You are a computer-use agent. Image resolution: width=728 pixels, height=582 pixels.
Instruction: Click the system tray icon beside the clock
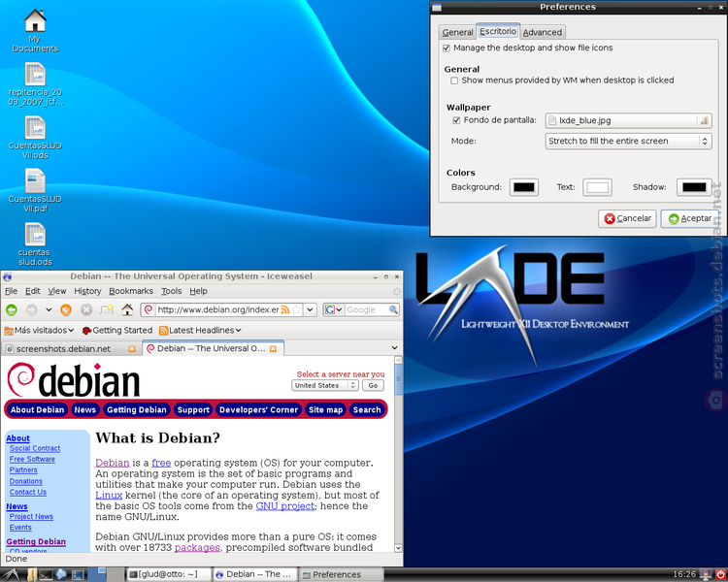(x=706, y=574)
